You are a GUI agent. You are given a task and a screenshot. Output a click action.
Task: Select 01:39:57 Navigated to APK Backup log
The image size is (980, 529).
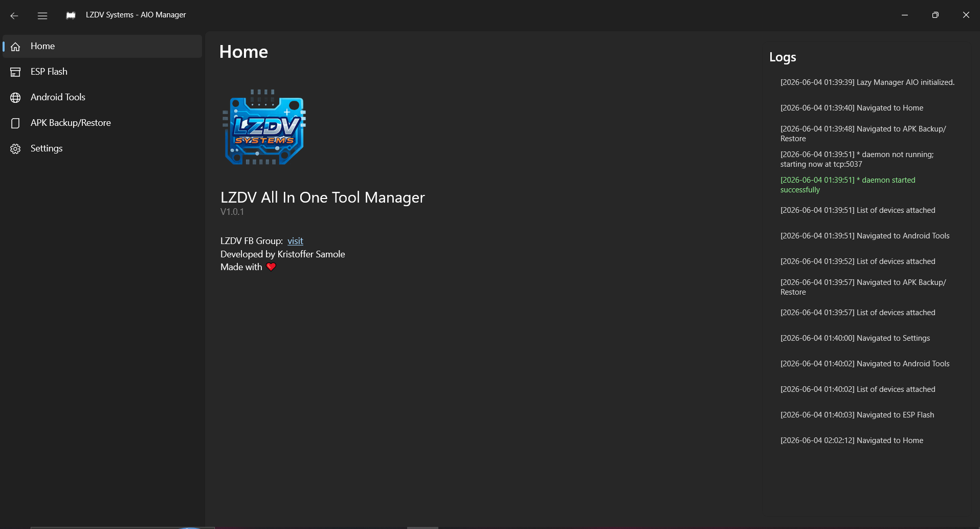863,287
